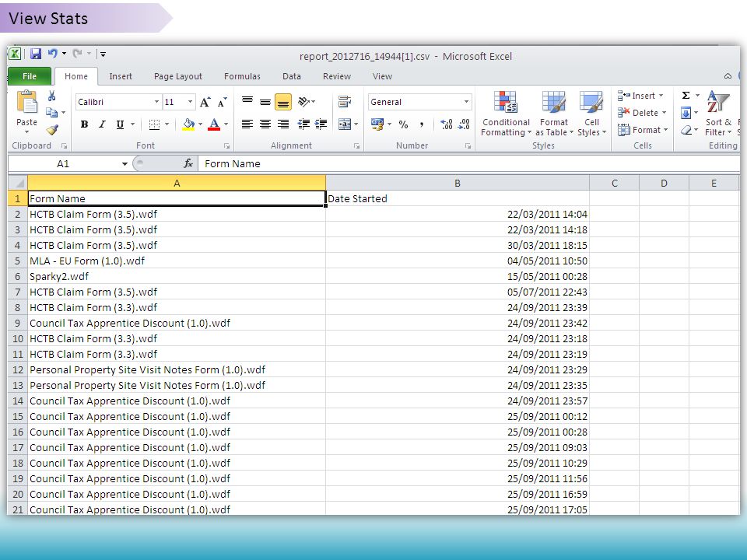Open Sort & Filter dropdown
The height and width of the screenshot is (560, 747).
718,114
